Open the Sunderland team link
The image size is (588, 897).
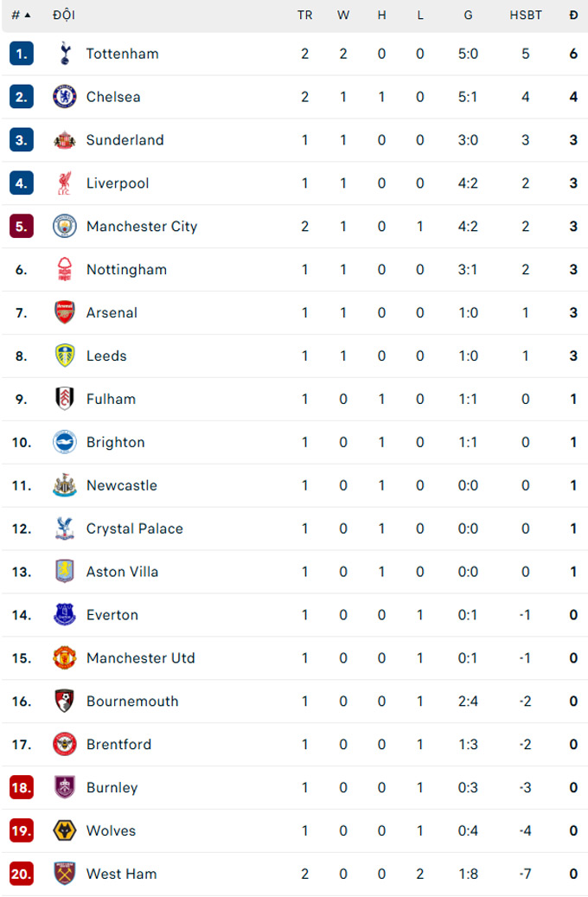(125, 140)
